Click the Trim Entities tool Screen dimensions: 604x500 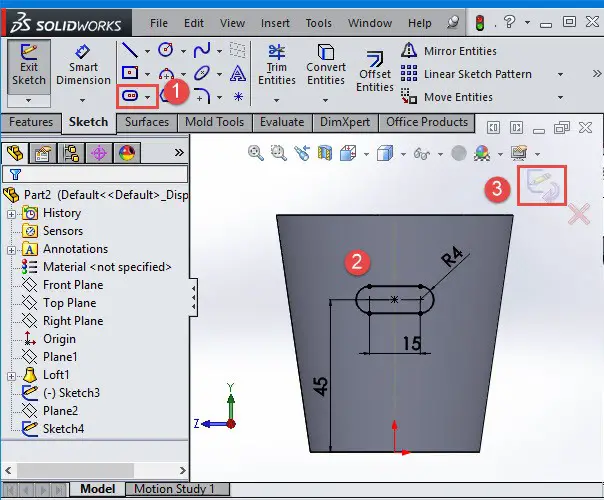pos(277,64)
